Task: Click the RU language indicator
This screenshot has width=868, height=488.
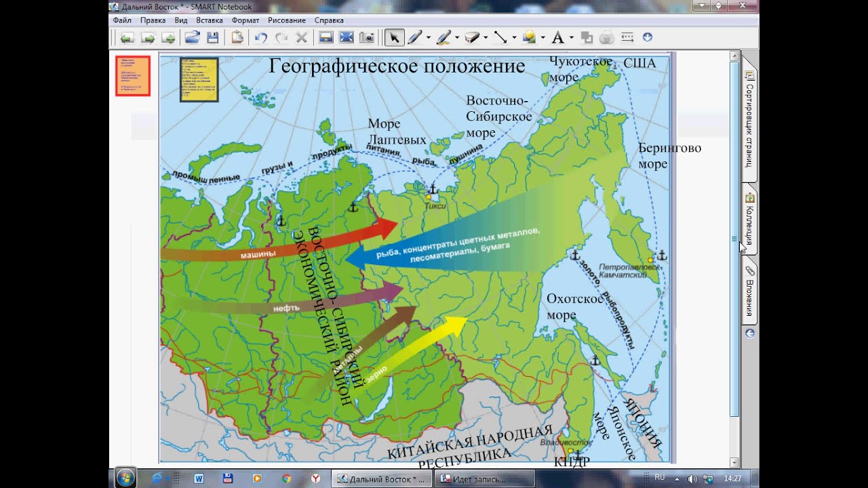Action: coord(659,478)
